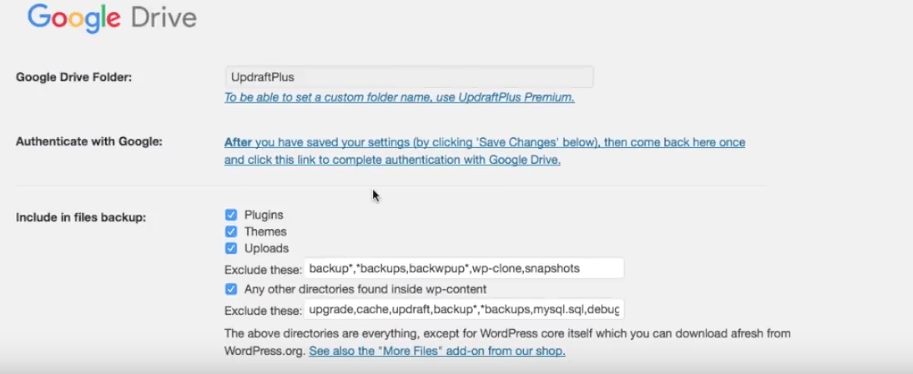Click the 'Uploads' checkbox label text
The width and height of the screenshot is (913, 374).
coord(267,248)
